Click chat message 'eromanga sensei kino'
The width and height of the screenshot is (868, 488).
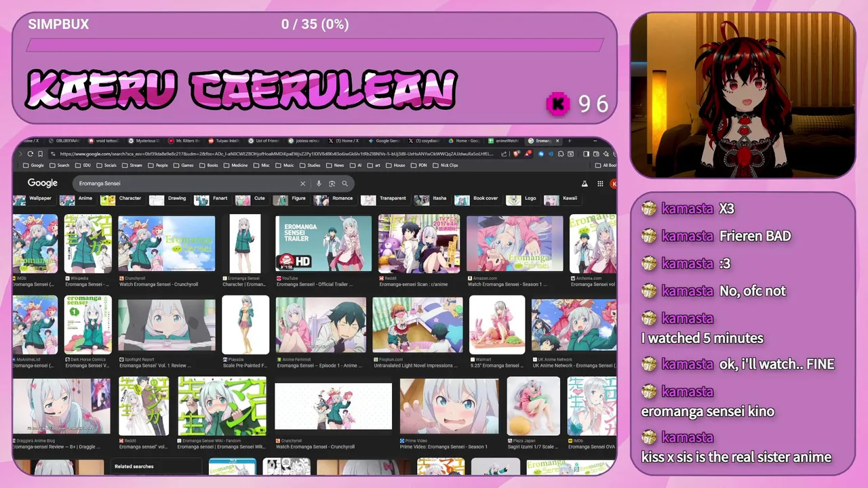pos(707,411)
